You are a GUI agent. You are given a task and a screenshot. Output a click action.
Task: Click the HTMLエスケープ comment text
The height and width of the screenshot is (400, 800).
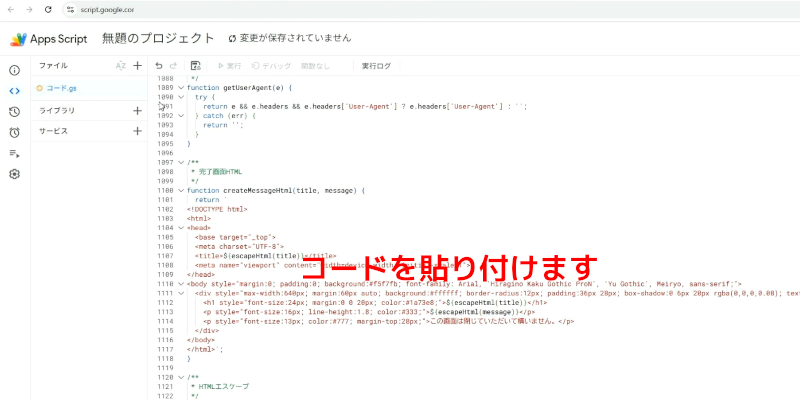[223, 387]
